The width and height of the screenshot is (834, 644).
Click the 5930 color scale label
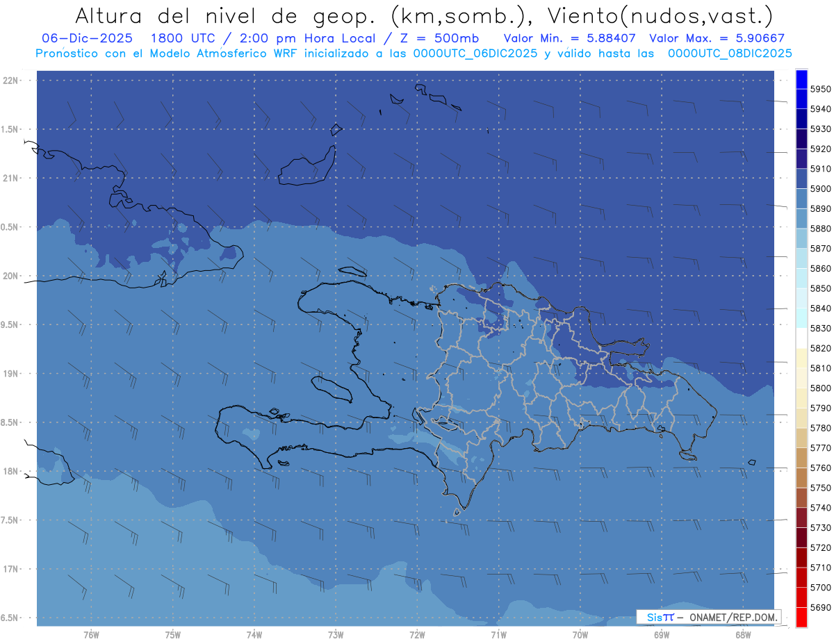click(x=820, y=129)
